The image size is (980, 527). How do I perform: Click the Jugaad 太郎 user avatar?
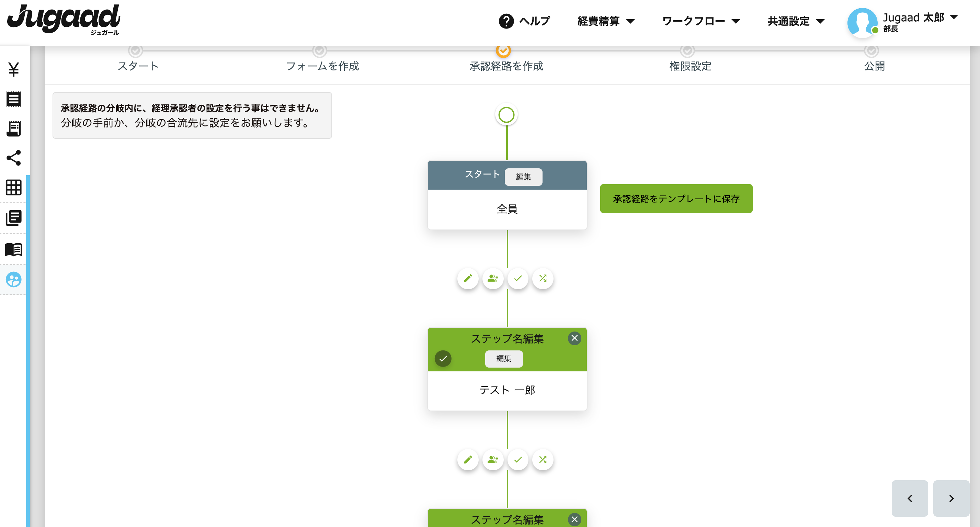coord(862,23)
